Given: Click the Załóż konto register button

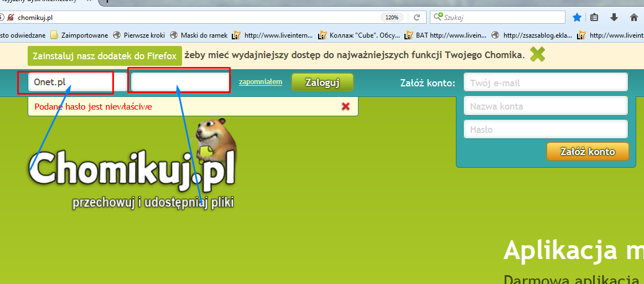Looking at the screenshot, I should [587, 151].
